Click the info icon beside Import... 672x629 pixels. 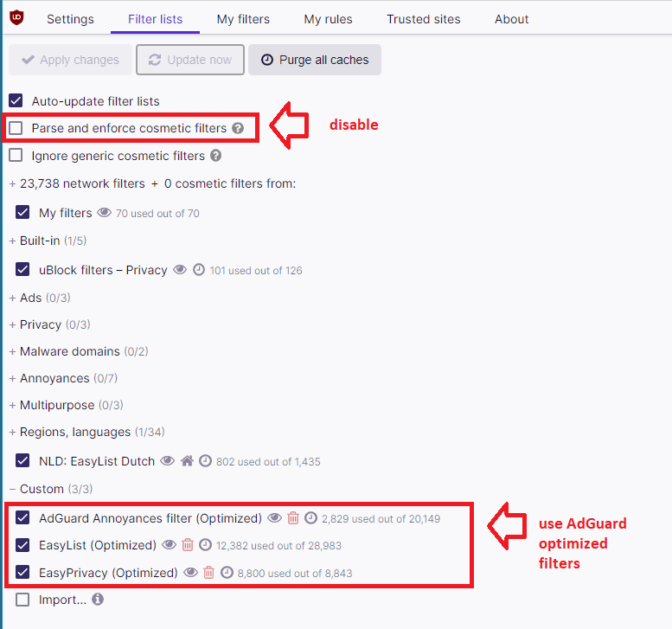[98, 599]
